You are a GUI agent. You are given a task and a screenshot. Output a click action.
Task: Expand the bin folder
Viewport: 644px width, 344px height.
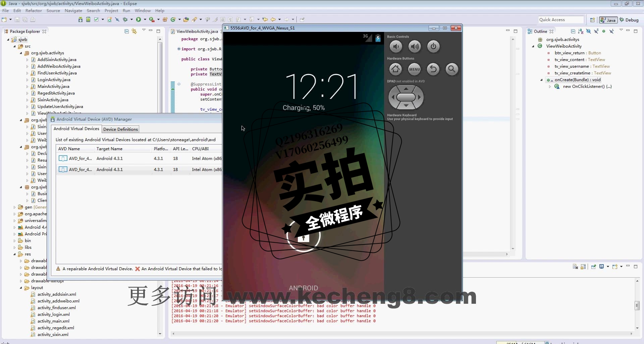(14, 241)
